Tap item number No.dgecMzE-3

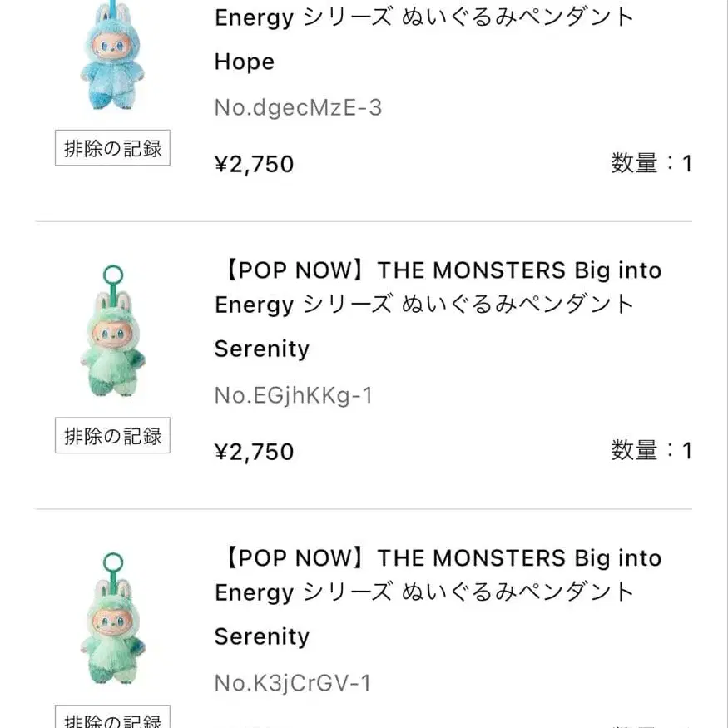(298, 107)
